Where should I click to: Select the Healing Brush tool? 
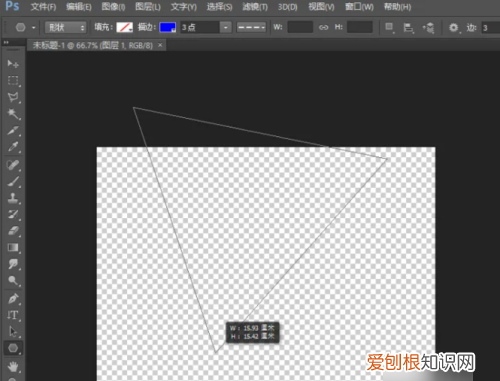pyautogui.click(x=13, y=165)
